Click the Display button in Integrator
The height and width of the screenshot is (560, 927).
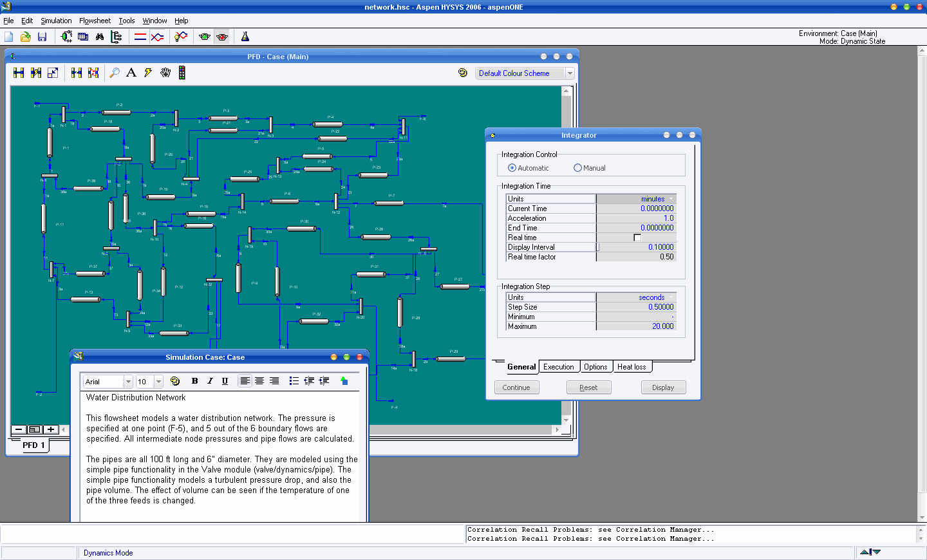pyautogui.click(x=663, y=387)
